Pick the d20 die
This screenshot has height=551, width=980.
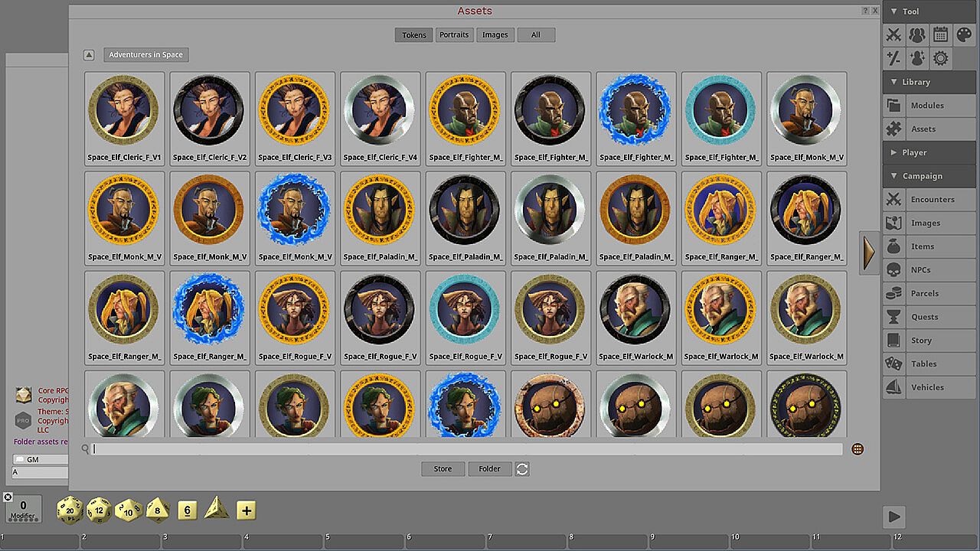[x=70, y=510]
